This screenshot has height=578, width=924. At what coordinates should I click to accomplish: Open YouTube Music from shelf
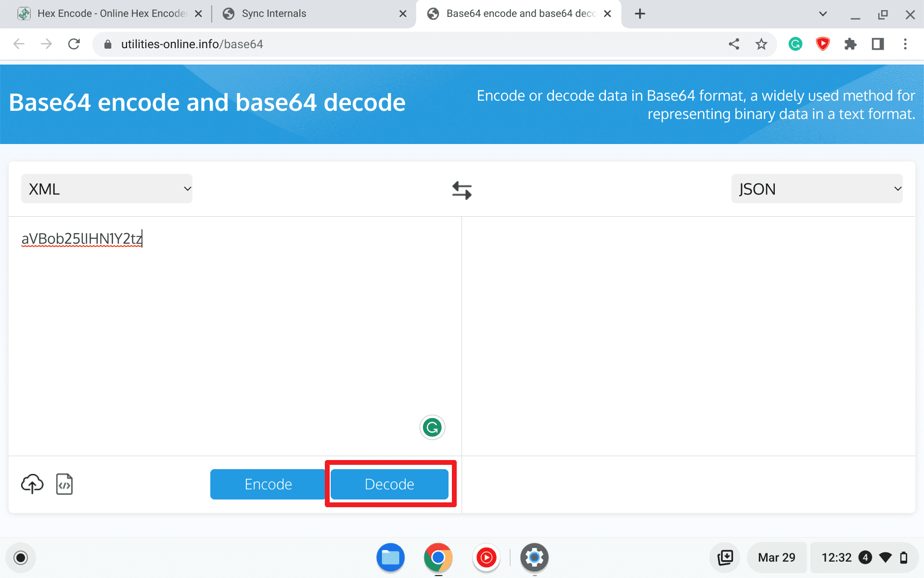[486, 558]
